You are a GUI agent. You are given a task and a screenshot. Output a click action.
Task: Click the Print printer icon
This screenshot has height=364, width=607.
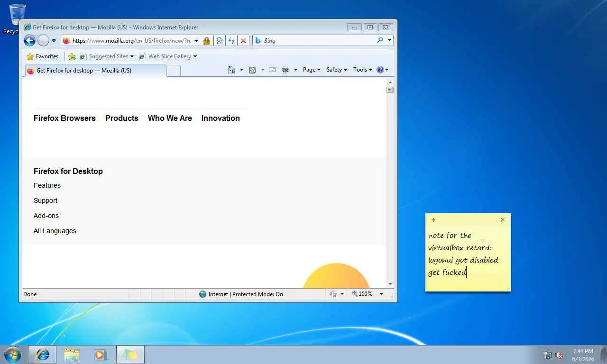coord(285,70)
